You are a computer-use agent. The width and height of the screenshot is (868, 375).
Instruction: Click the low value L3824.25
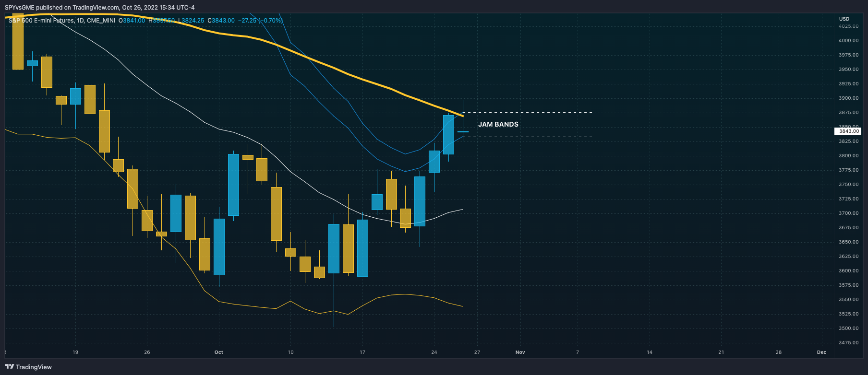coord(191,21)
